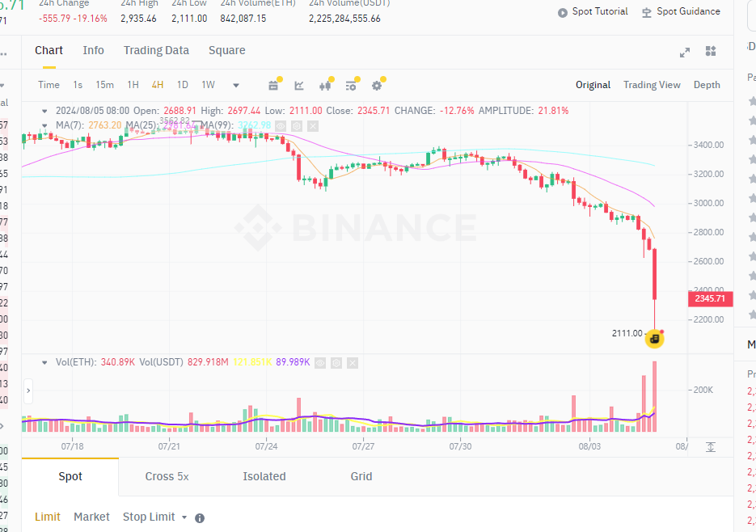Open the Stop Limit order type dropdown
756x532 pixels.
(154, 517)
